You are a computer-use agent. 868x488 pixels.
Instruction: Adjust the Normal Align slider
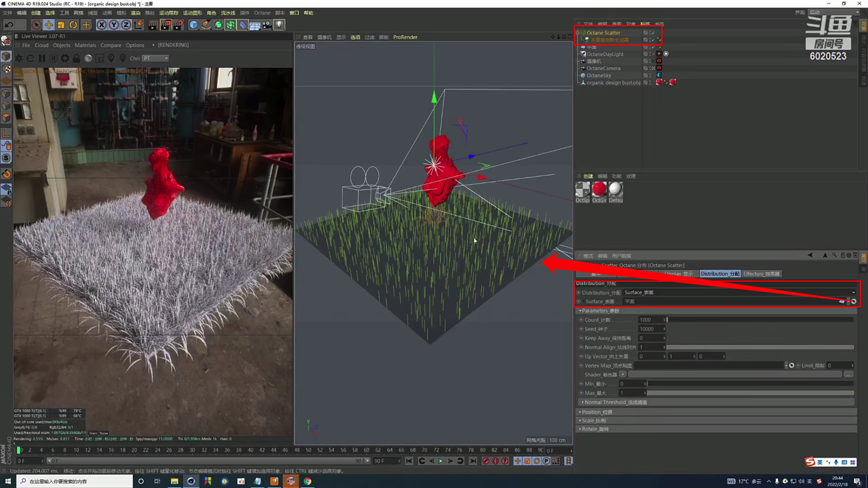click(x=760, y=347)
